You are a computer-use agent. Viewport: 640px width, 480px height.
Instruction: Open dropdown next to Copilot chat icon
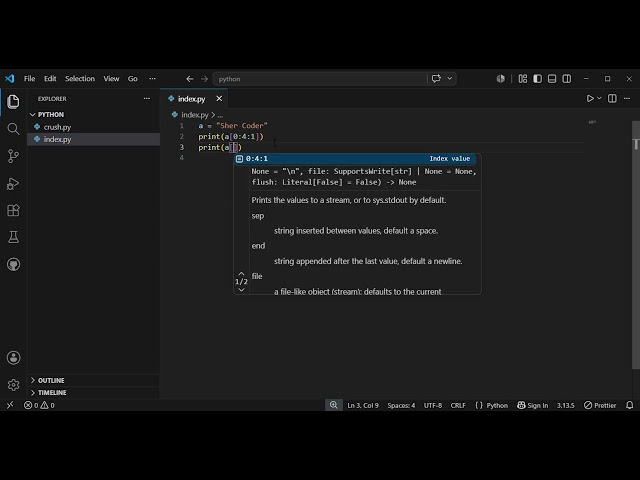(x=449, y=78)
